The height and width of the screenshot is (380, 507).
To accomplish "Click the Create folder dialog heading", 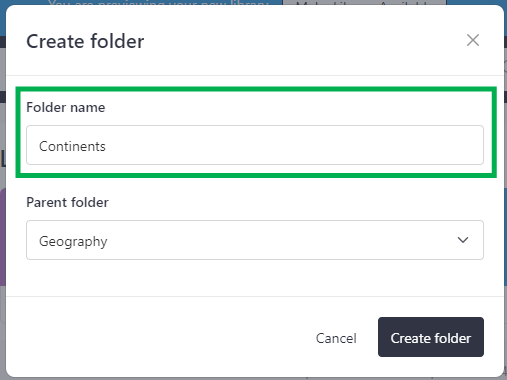I will (x=85, y=41).
